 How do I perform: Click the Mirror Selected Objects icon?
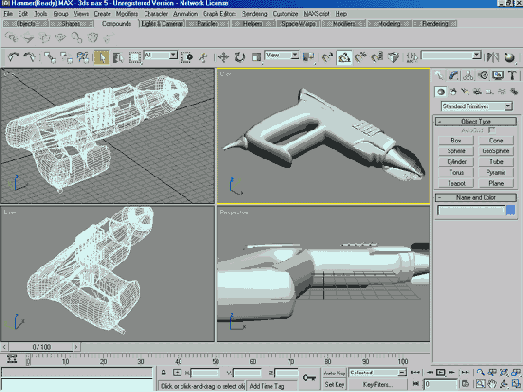492,57
